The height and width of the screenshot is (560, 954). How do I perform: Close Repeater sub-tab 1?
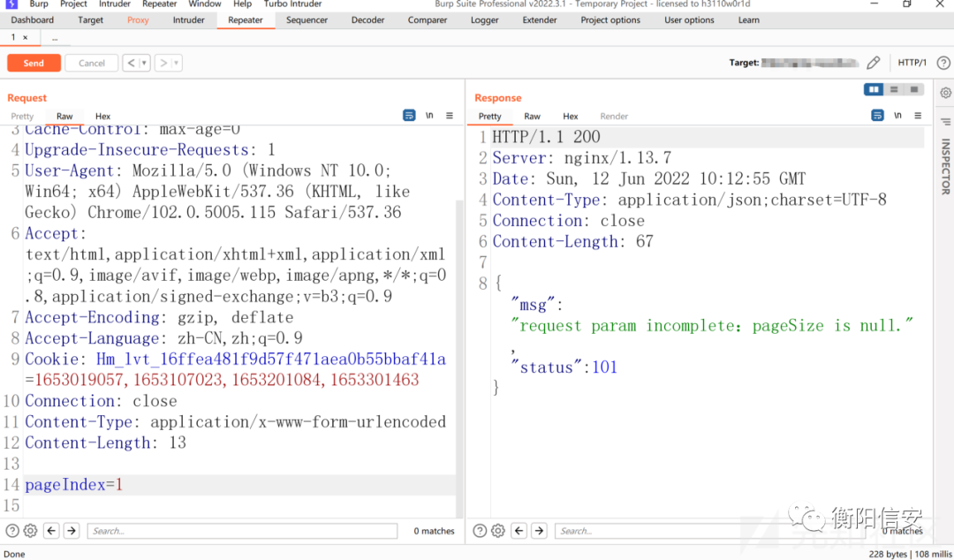[x=25, y=38]
